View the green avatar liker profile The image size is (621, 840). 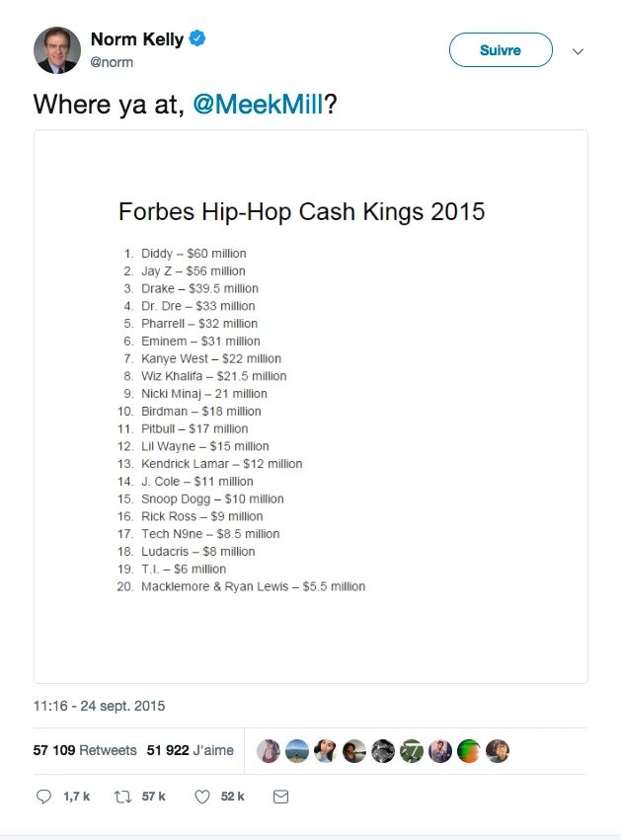(x=470, y=751)
